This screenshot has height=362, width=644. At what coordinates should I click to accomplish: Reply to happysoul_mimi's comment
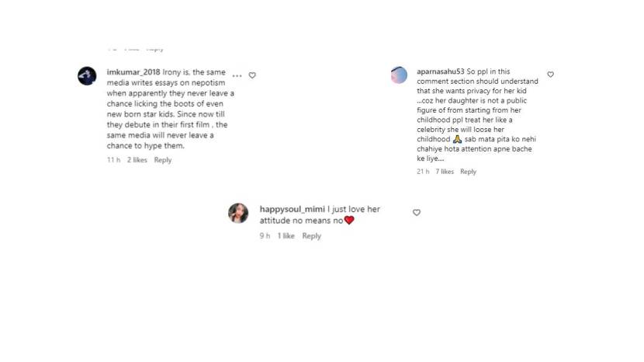[311, 236]
